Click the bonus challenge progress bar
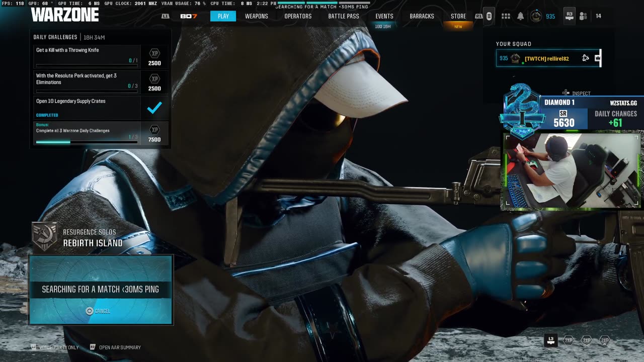644x362 pixels. tap(87, 142)
